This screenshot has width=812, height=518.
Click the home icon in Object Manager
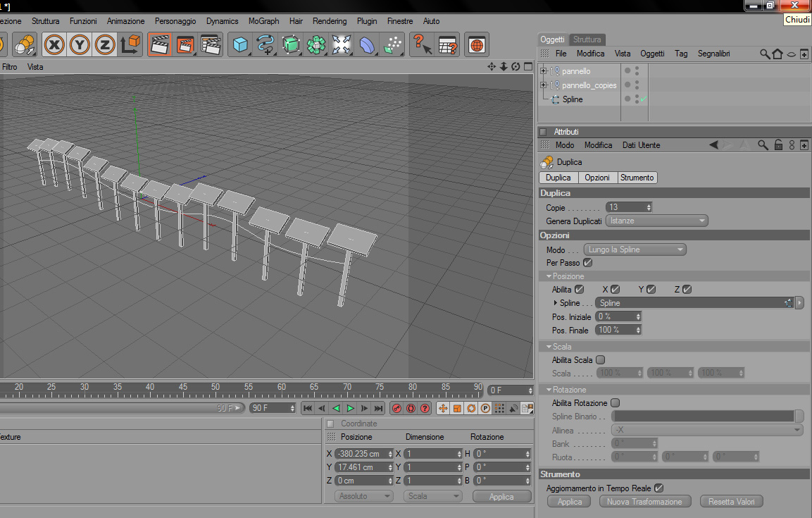coord(777,54)
